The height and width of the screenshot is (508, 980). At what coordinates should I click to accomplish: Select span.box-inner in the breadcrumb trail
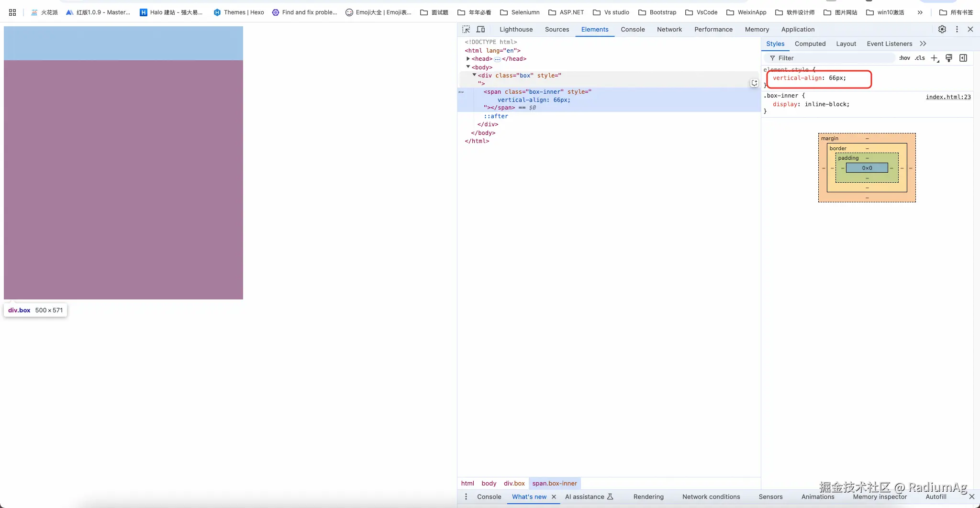pyautogui.click(x=555, y=483)
